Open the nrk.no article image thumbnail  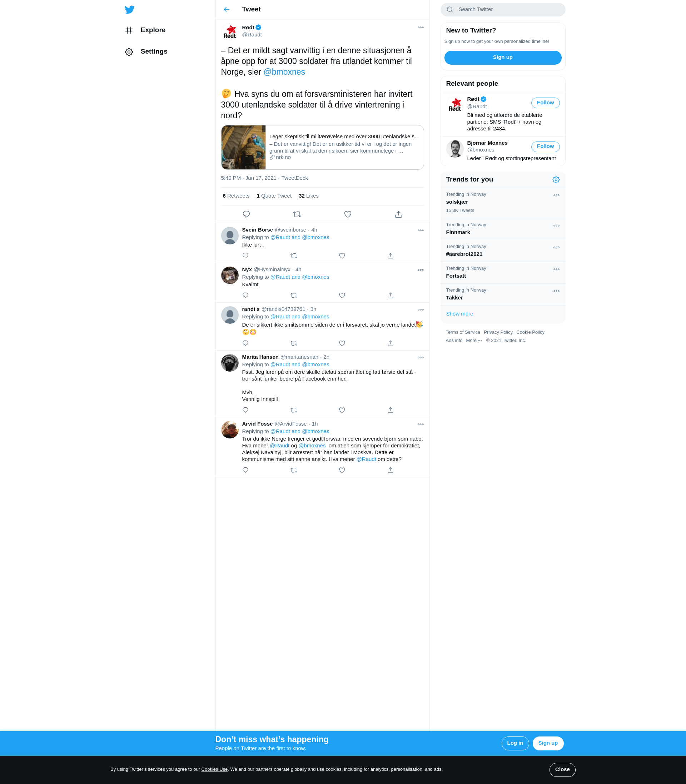click(243, 148)
